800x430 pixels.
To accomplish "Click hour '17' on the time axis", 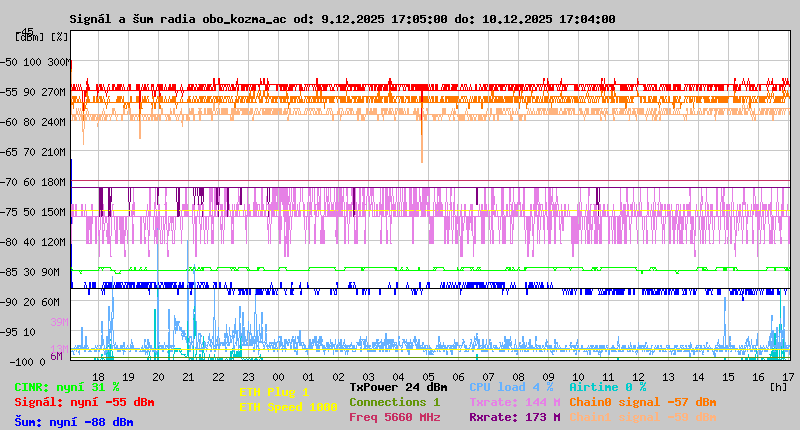I will [x=788, y=377].
